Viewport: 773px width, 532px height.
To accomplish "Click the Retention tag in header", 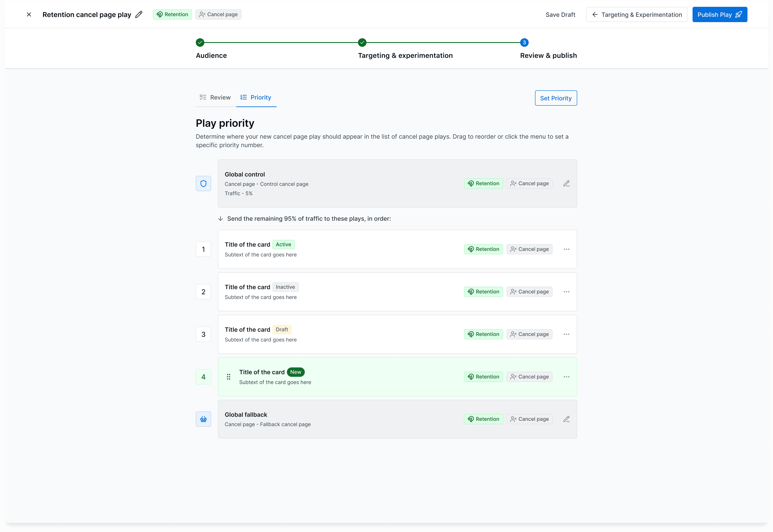I will pyautogui.click(x=172, y=15).
